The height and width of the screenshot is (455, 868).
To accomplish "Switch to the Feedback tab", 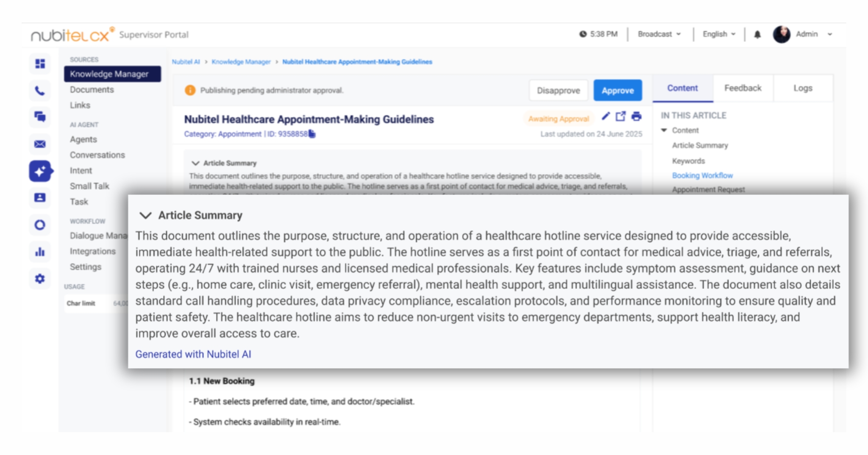I will pos(743,88).
